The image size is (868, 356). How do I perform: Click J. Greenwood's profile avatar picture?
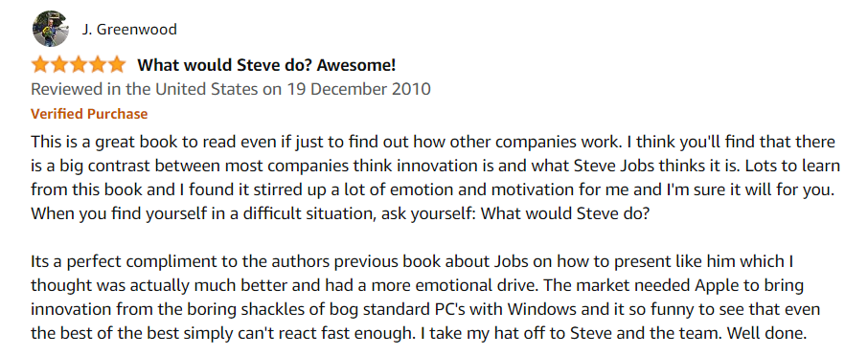pyautogui.click(x=51, y=28)
